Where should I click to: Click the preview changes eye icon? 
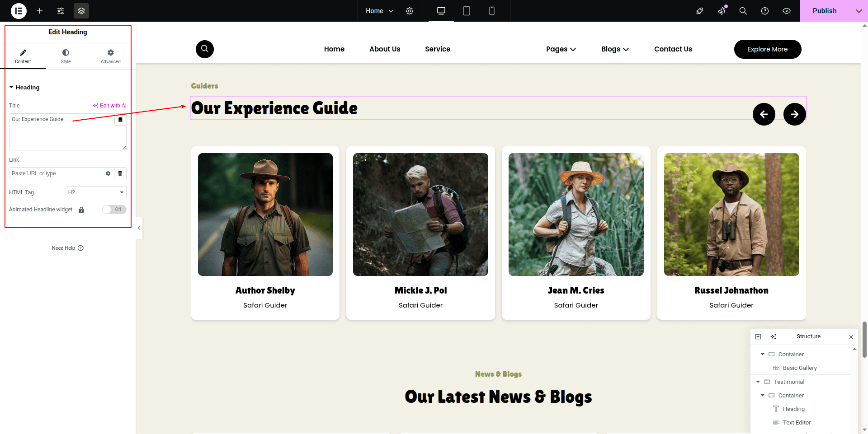pos(787,11)
